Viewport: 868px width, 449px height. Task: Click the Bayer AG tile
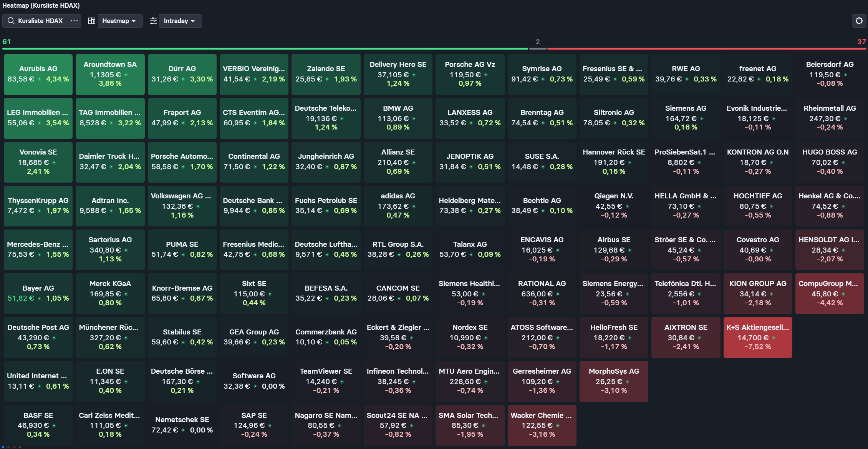pos(38,294)
